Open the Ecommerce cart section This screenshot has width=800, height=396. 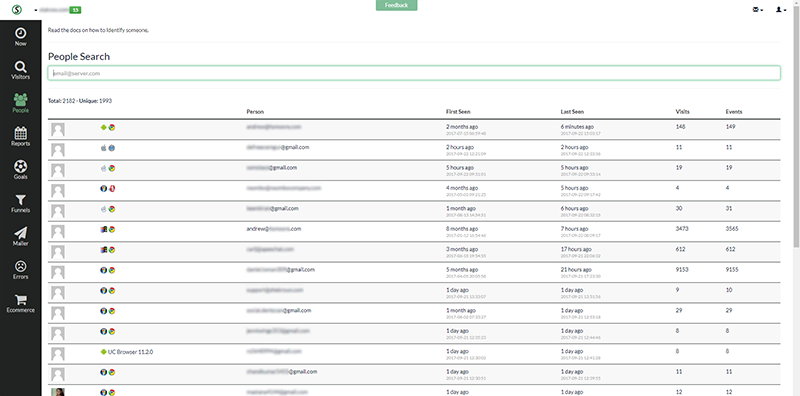tap(20, 303)
